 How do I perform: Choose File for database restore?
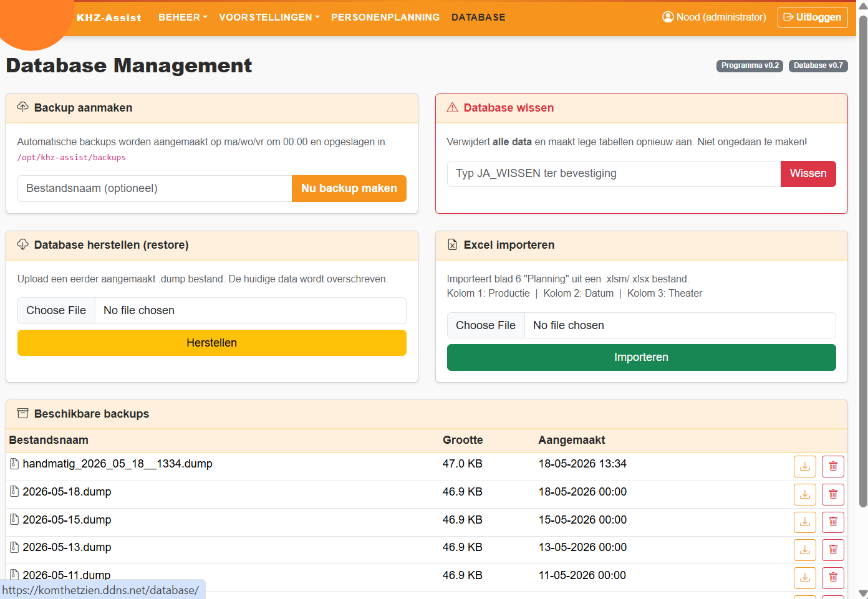pos(56,310)
